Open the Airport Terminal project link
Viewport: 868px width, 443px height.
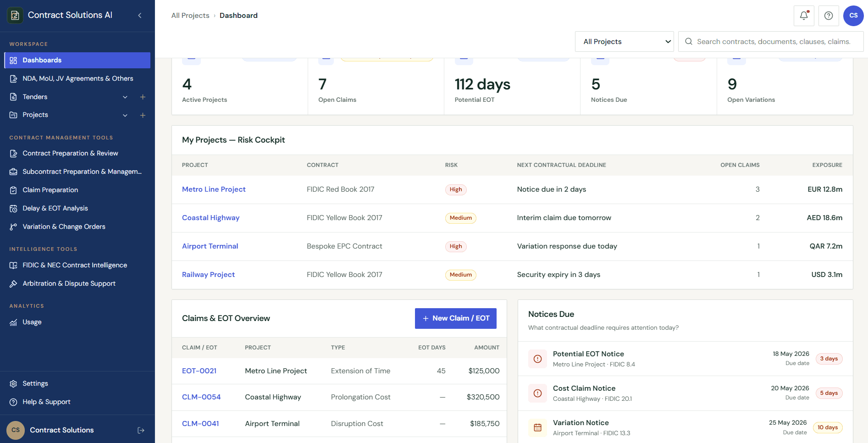click(210, 246)
